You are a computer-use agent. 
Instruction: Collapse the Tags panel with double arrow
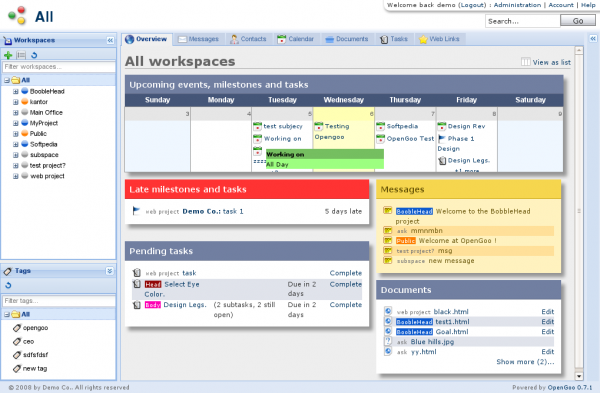pyautogui.click(x=109, y=271)
